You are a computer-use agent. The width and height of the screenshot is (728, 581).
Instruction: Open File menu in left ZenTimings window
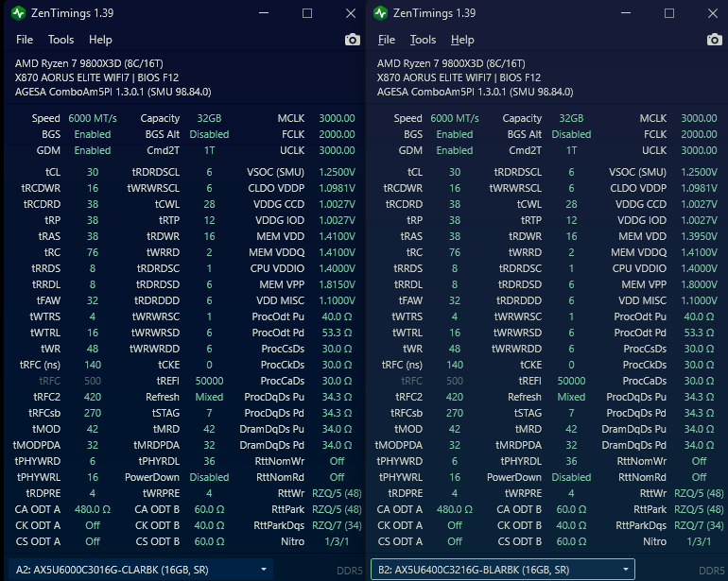25,40
